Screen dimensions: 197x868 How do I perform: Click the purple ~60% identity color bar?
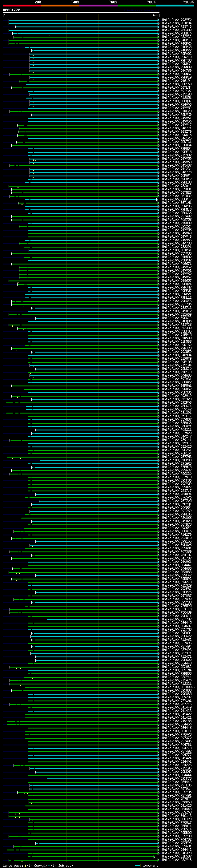tap(98, 6)
